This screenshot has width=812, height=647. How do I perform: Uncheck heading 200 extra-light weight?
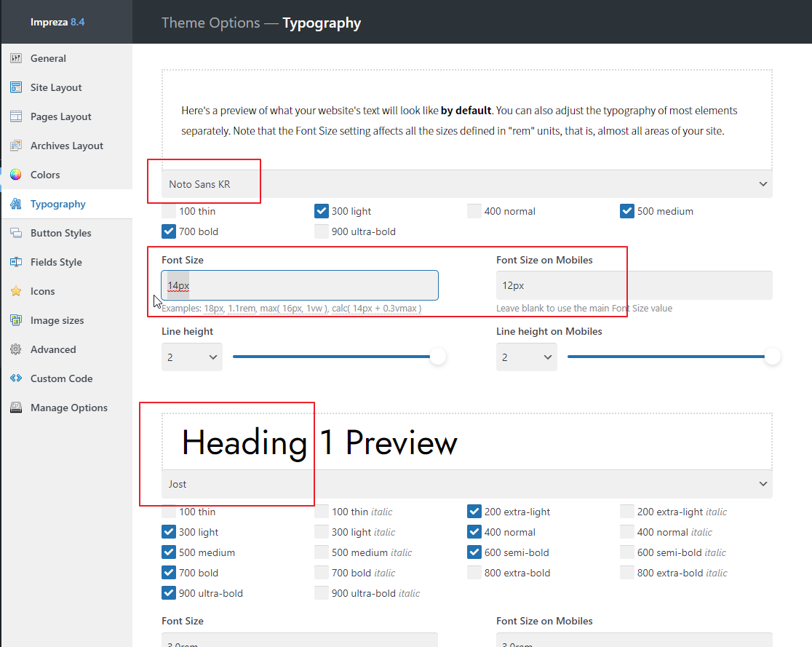point(474,512)
